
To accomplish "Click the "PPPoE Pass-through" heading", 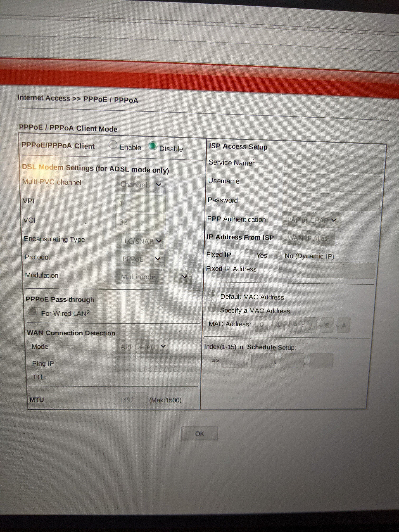I will point(60,299).
